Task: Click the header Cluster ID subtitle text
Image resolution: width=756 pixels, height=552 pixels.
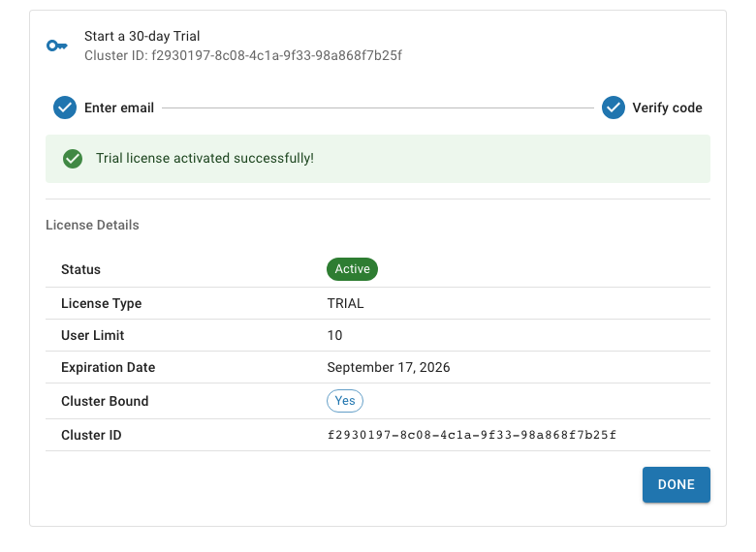Action: 243,55
